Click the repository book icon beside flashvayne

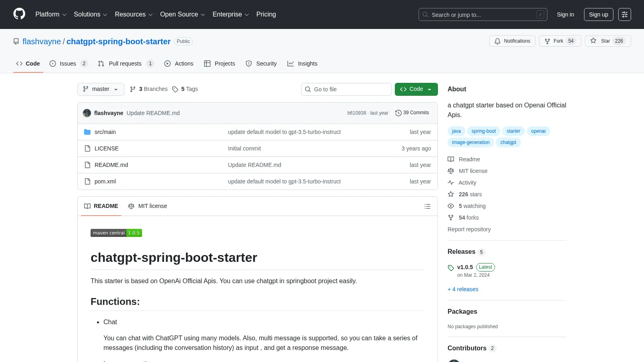pos(16,41)
